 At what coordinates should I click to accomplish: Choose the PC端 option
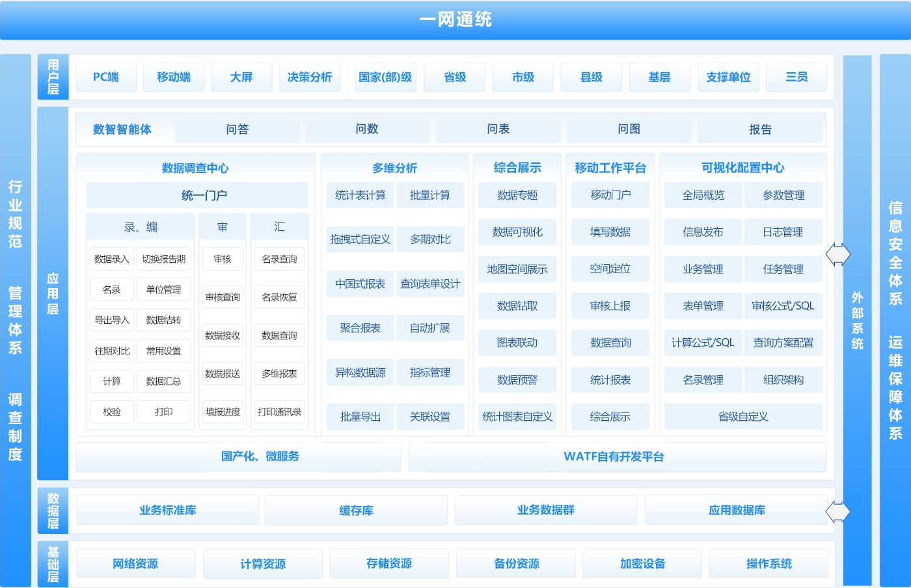pyautogui.click(x=106, y=77)
